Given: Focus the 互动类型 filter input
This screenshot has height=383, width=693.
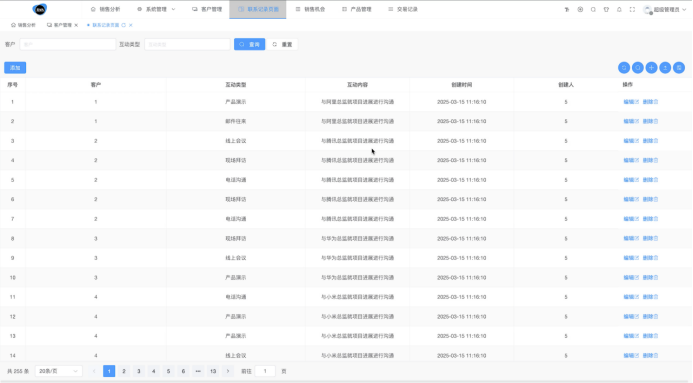Looking at the screenshot, I should click(187, 44).
